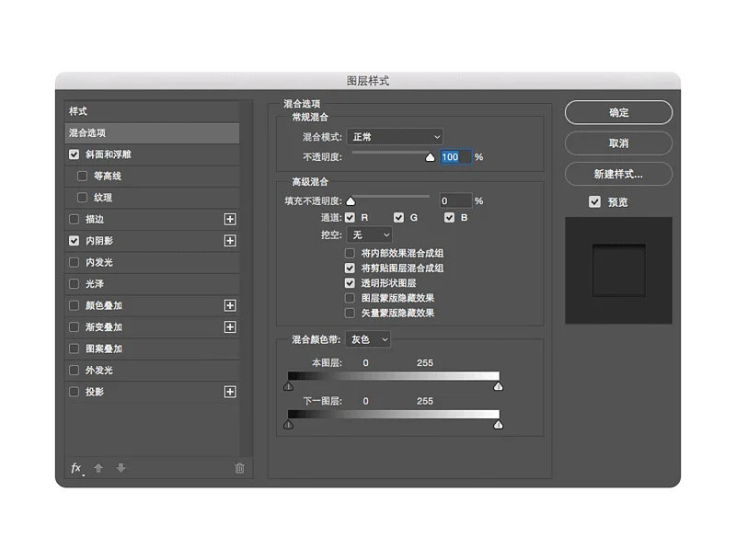Disable the 斜面和浮雕 checkbox
Screen dimensions: 736x560
[75, 154]
